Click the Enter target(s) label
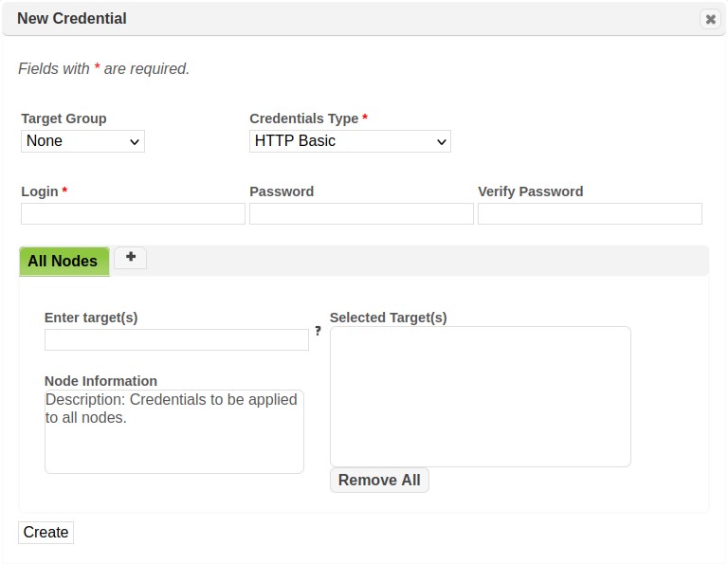 click(x=91, y=318)
